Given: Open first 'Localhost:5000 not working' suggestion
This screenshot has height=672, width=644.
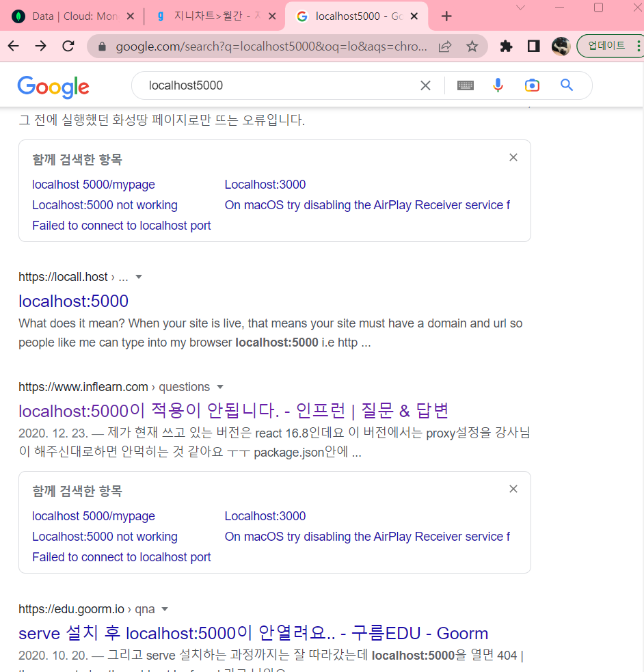Looking at the screenshot, I should [x=105, y=205].
